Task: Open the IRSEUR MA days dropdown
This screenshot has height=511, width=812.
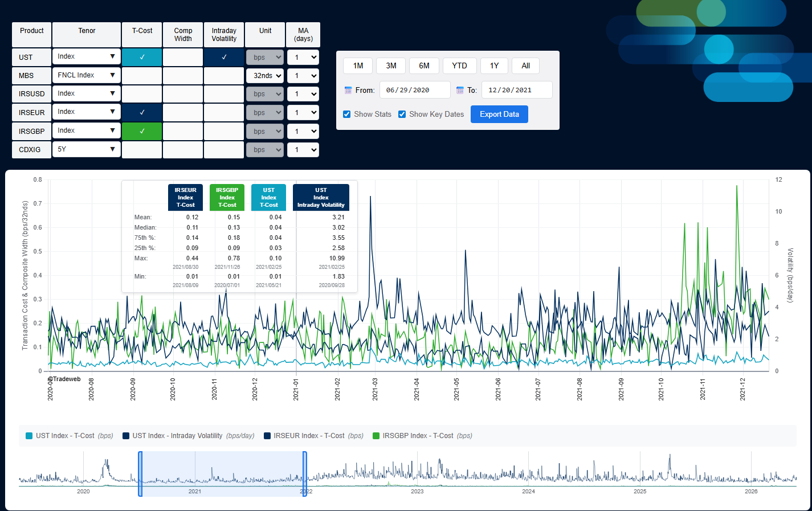Action: tap(303, 113)
